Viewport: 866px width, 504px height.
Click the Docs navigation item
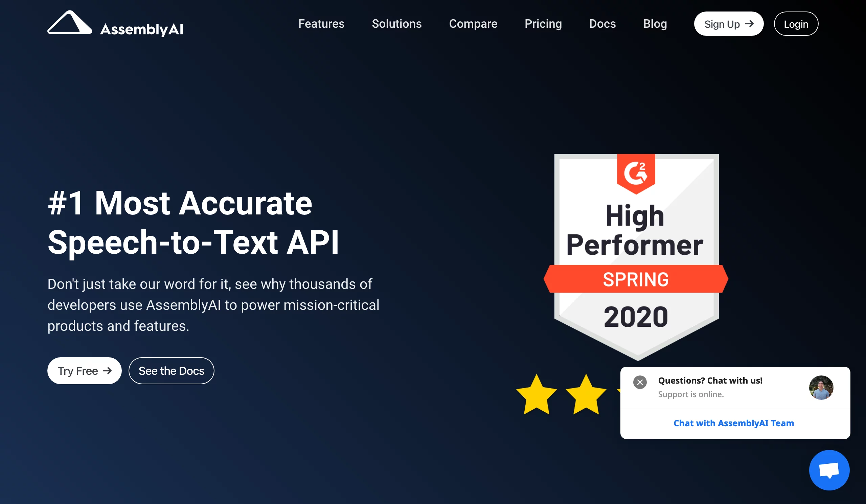[602, 24]
